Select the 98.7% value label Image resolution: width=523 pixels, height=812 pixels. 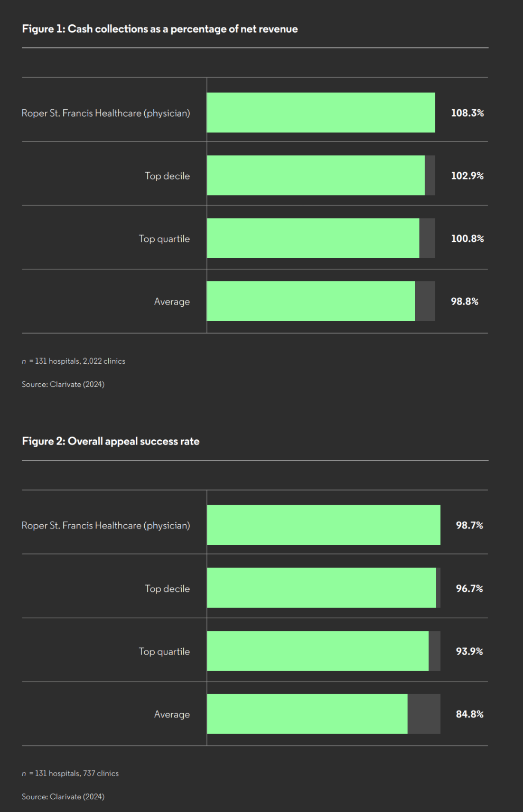click(469, 525)
